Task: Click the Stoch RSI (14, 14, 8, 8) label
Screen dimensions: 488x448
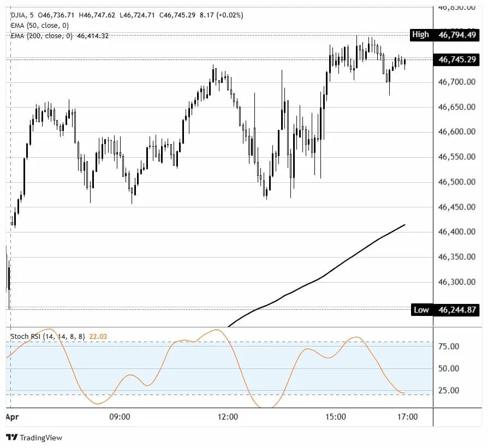Action: pos(47,337)
